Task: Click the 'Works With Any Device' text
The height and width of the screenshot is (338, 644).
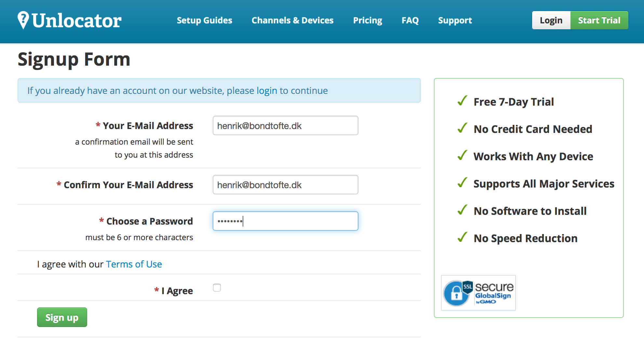Action: 533,157
